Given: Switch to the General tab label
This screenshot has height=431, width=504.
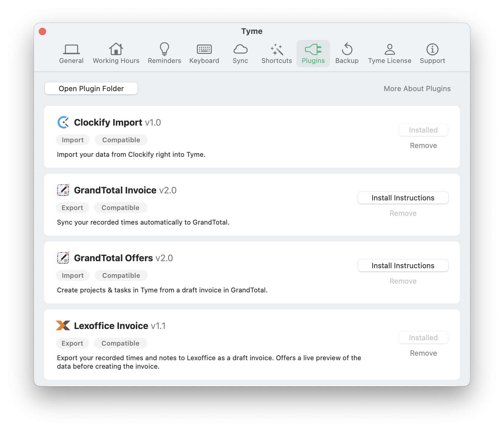Looking at the screenshot, I should pos(71,61).
